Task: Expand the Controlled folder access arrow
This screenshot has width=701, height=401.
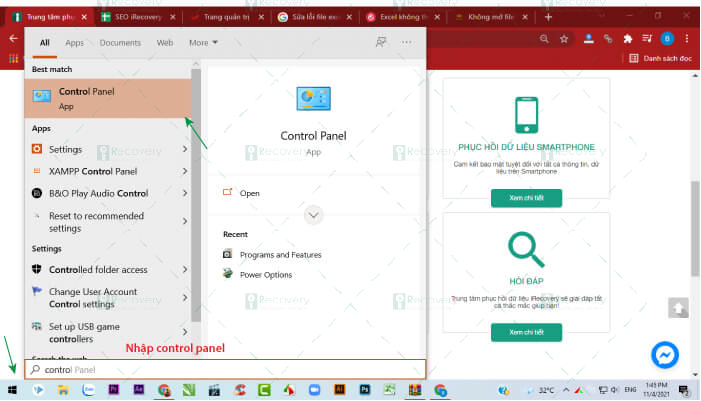Action: [185, 269]
